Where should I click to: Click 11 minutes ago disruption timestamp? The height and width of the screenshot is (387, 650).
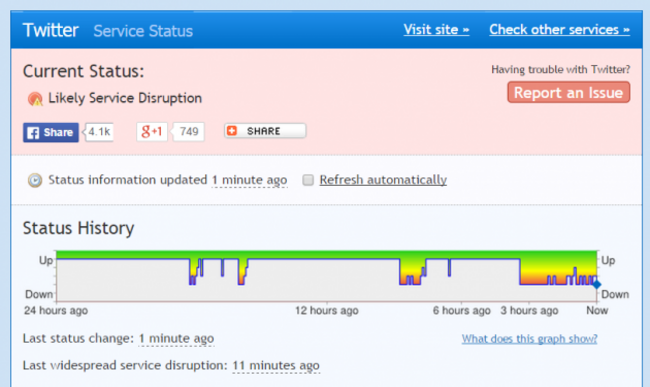pyautogui.click(x=276, y=365)
